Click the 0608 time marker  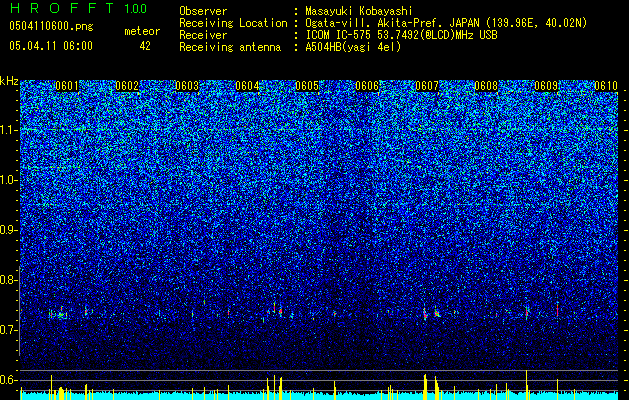pos(486,86)
